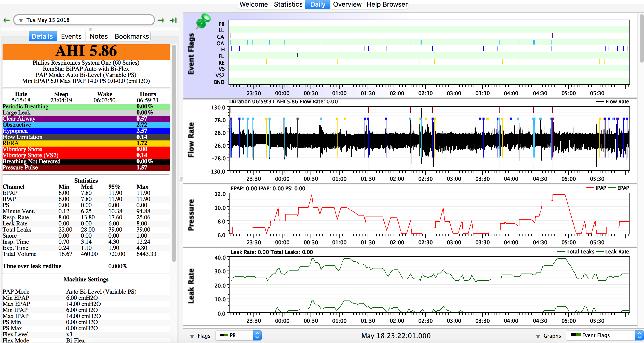Open the Notes tab

(x=99, y=36)
